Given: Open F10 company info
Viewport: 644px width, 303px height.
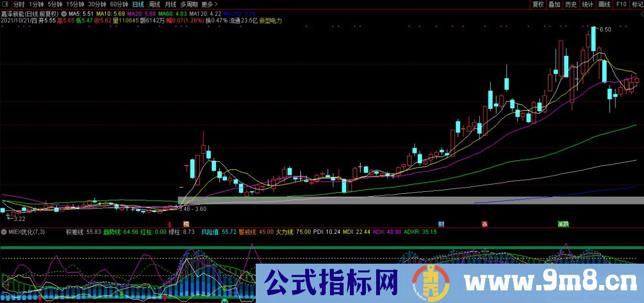Looking at the screenshot, I should coord(621,4).
